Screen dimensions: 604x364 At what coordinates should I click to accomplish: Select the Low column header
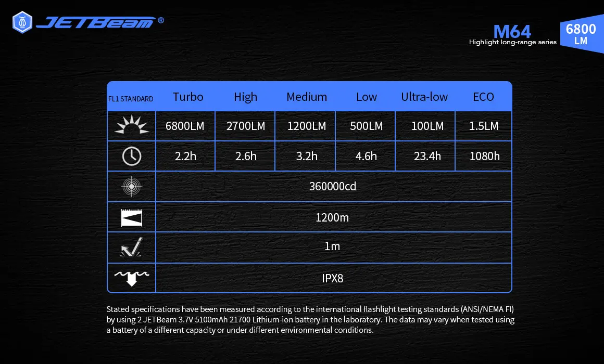[367, 97]
